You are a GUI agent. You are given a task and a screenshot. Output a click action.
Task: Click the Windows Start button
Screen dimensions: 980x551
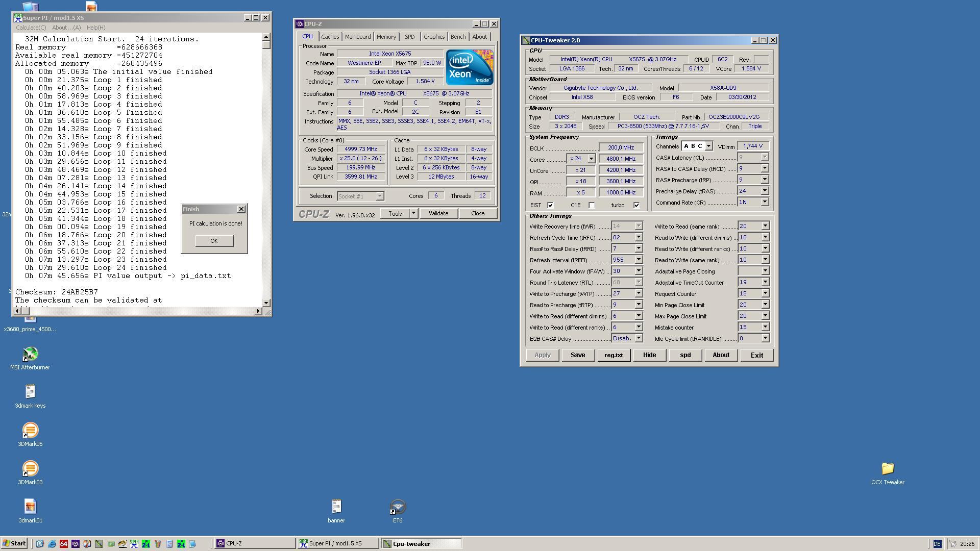click(x=14, y=543)
